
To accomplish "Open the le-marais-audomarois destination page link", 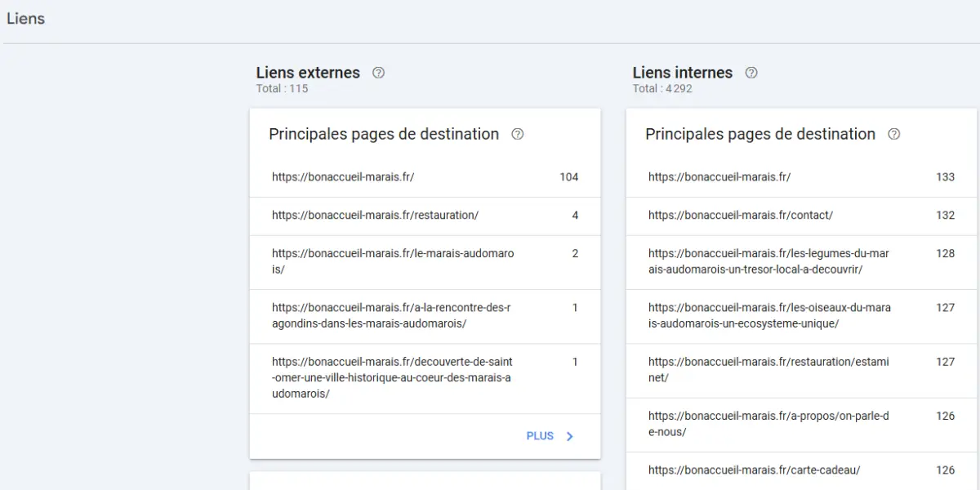I will [x=392, y=261].
